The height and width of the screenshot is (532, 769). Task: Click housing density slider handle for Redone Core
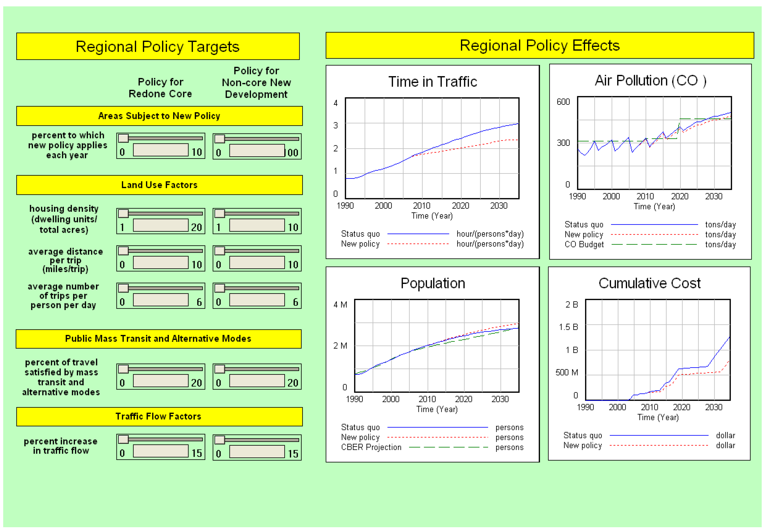(x=123, y=213)
